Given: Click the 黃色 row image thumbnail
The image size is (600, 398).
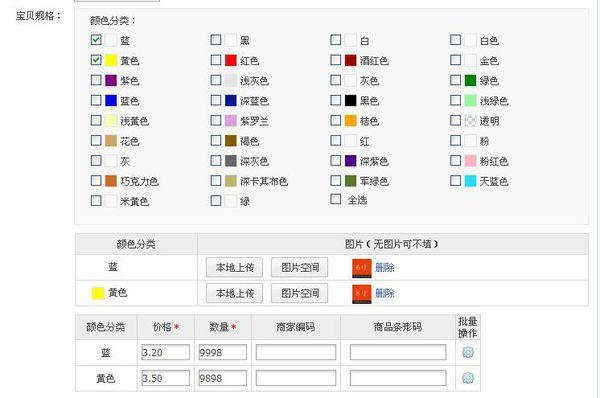Looking at the screenshot, I should point(362,294).
